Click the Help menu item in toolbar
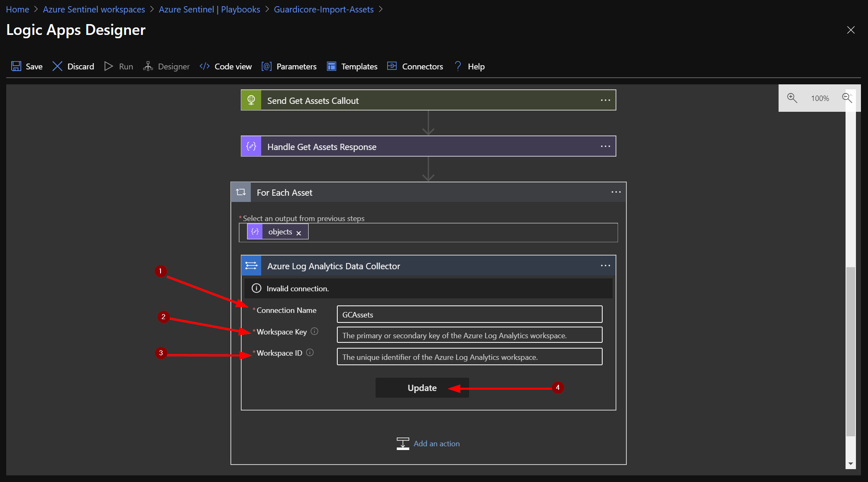The image size is (868, 482). click(x=475, y=66)
